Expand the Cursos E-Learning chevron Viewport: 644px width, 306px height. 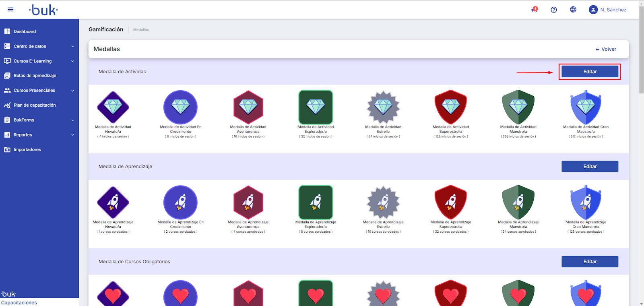coord(72,61)
